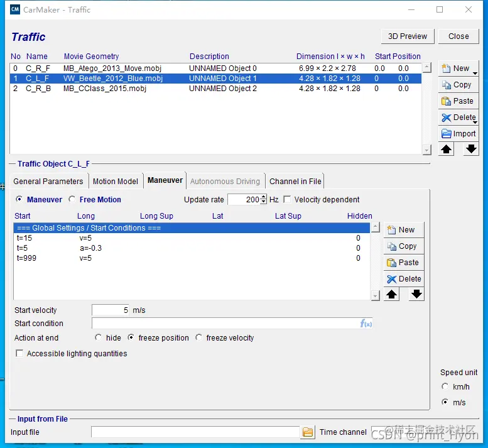Delete the selected maneuver step
Image resolution: width=488 pixels, height=448 pixels.
404,278
